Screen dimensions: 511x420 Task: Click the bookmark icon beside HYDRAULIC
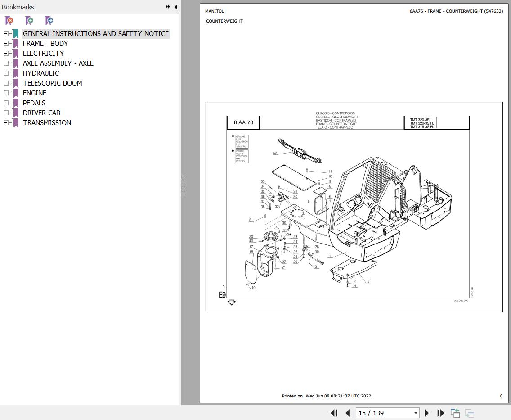click(x=16, y=73)
